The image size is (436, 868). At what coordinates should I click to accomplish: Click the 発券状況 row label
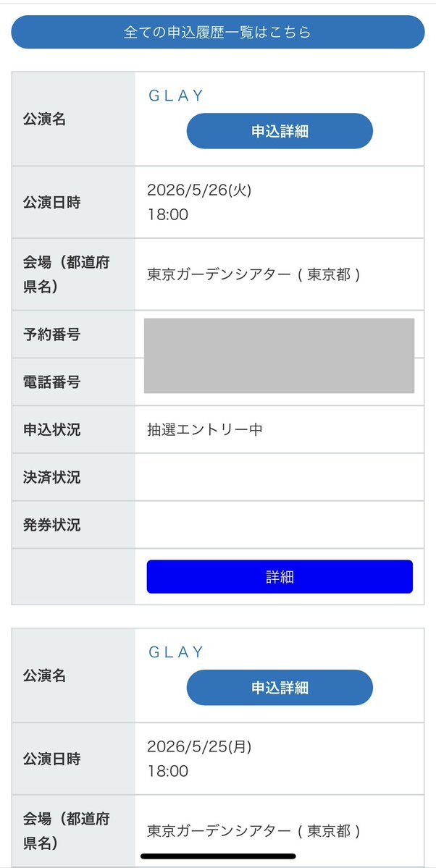tap(51, 526)
